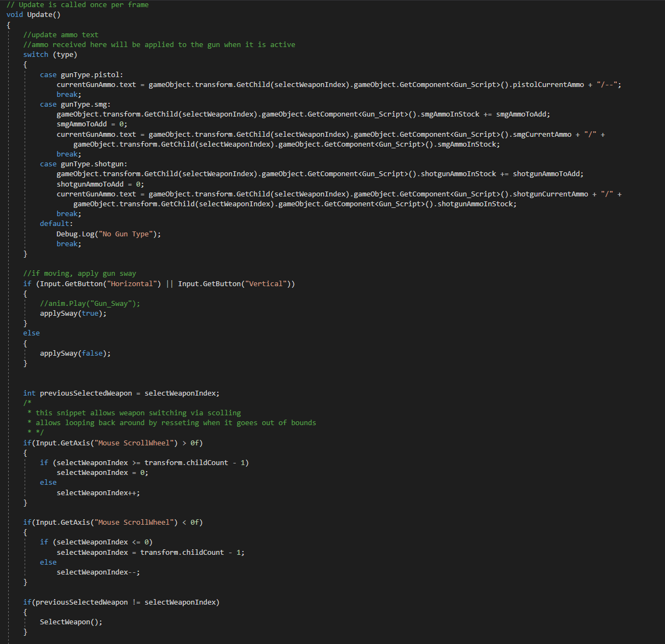Screen dimensions: 665x644
Task: Click the "case gunType.pistol:" line
Action: [x=81, y=74]
